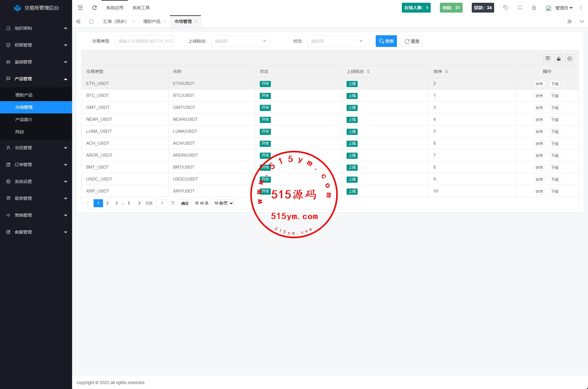
Task: Switch to the 理财产品 tab
Action: point(152,21)
